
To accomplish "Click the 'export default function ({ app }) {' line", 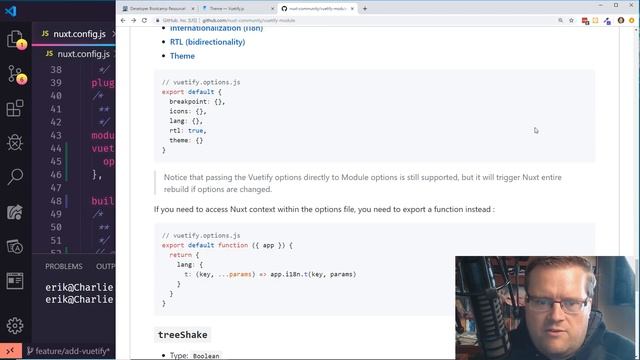I will [x=227, y=245].
